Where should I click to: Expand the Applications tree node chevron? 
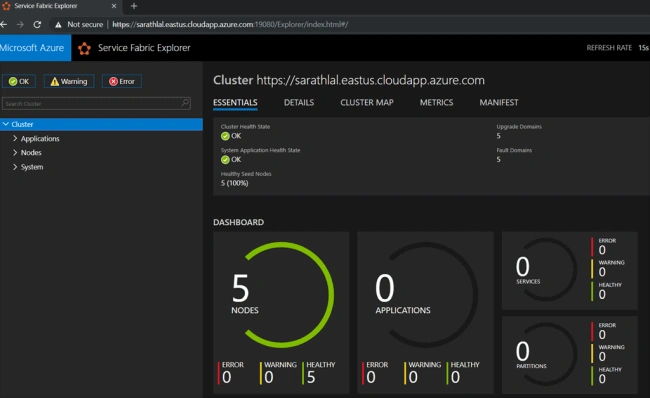point(15,138)
